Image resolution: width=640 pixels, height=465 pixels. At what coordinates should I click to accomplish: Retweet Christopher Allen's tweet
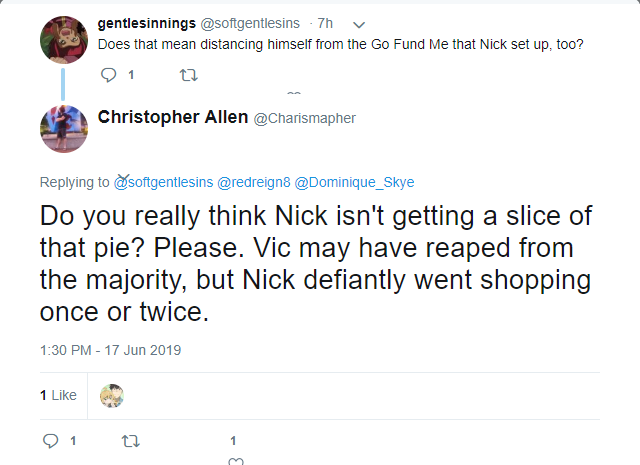tap(131, 441)
